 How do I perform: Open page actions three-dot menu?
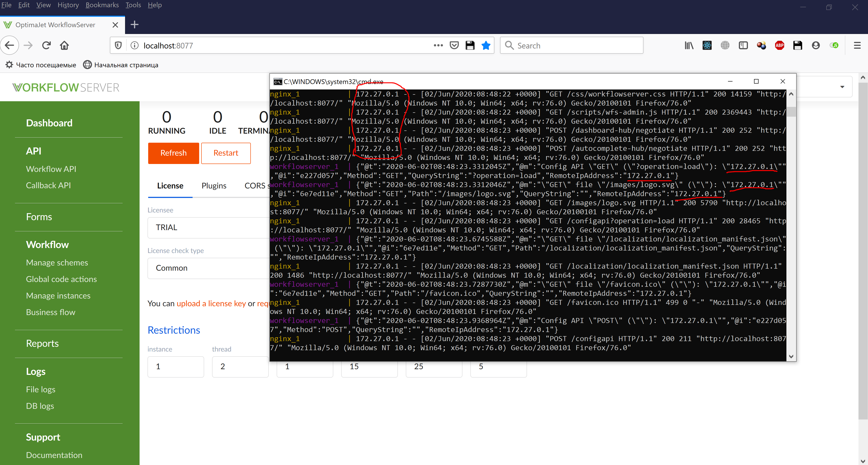(x=438, y=46)
